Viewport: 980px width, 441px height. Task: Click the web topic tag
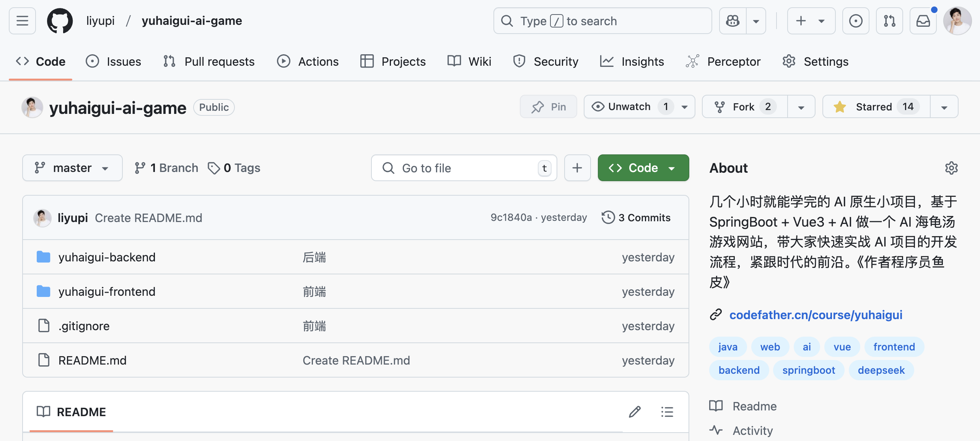tap(770, 347)
